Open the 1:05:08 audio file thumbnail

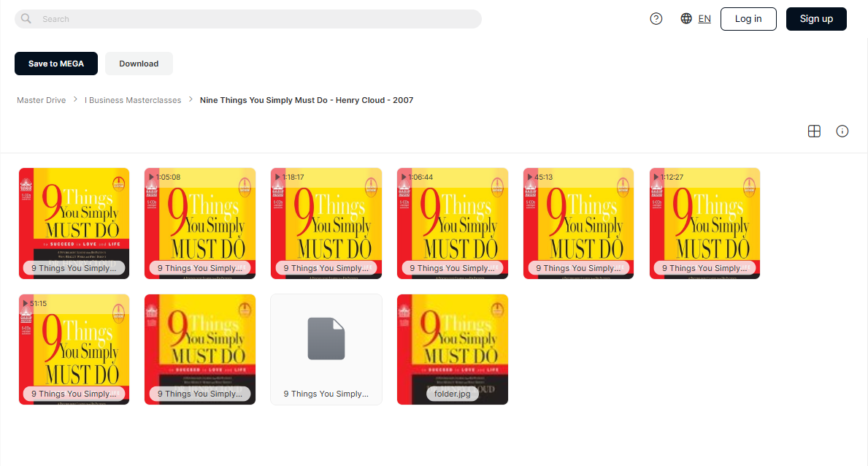click(x=200, y=224)
